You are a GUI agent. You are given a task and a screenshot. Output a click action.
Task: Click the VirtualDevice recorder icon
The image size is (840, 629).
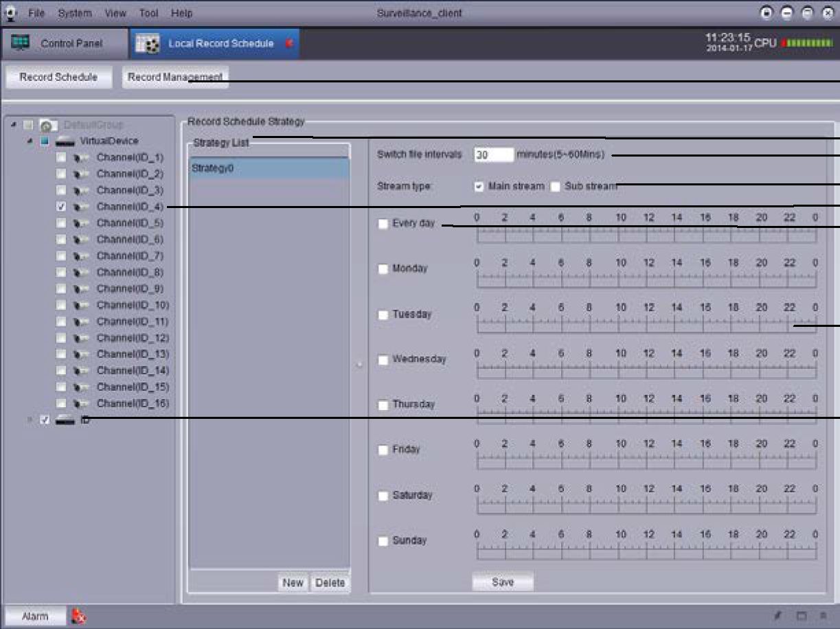pyautogui.click(x=65, y=141)
